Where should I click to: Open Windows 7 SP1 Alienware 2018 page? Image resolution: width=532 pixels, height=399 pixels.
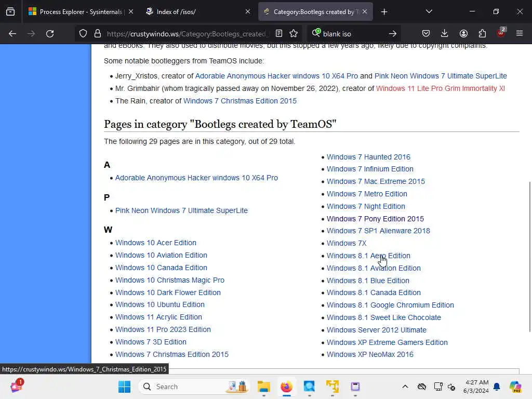pyautogui.click(x=378, y=231)
